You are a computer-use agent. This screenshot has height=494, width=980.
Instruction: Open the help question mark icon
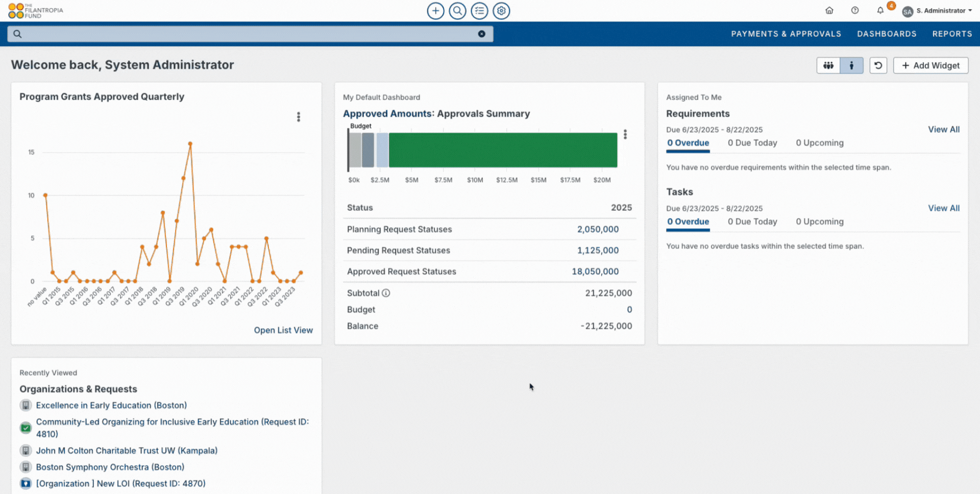click(854, 10)
